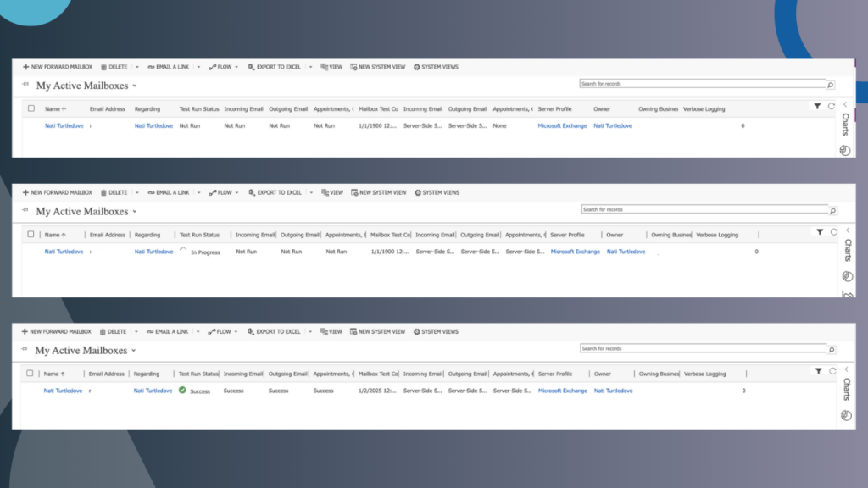Open the Nati Turtledove mailbox record

(64, 125)
